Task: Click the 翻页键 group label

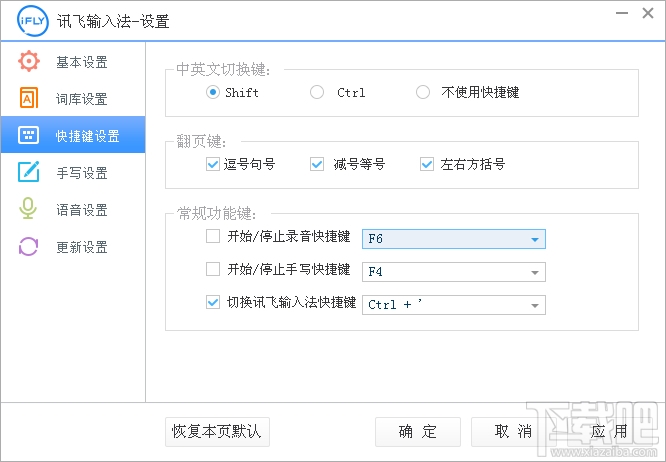Action: [x=201, y=141]
